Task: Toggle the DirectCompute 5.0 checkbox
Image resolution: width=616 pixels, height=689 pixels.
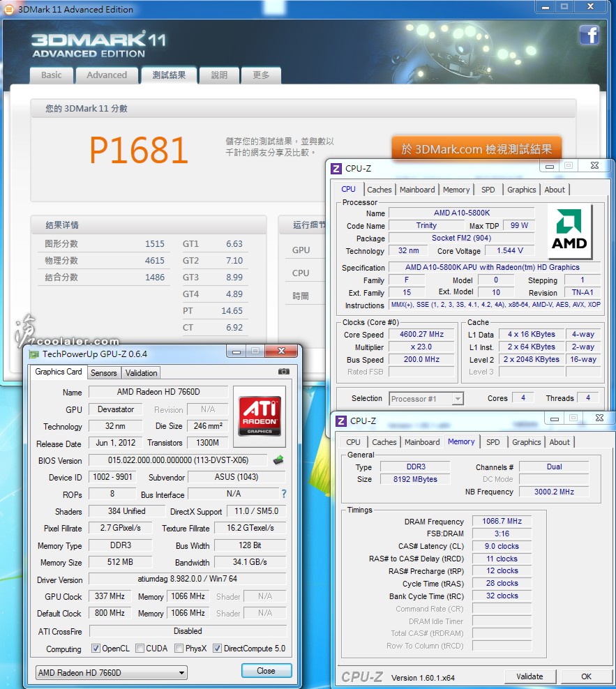Action: (x=217, y=648)
